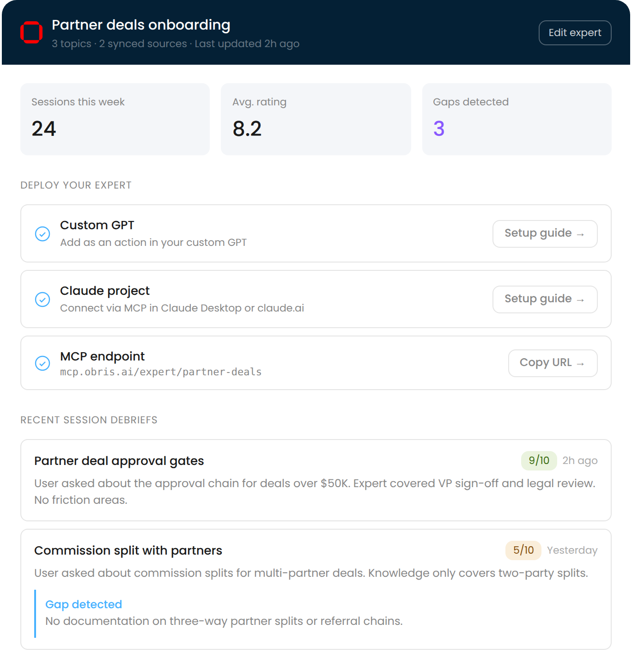Collapse the Deploy Your Expert section

tap(76, 185)
